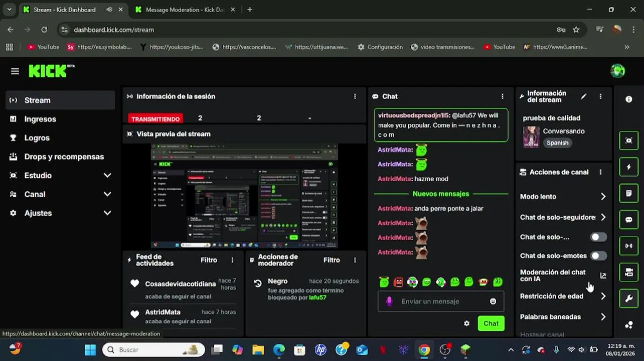Go to Drops y recompensas in sidebar
The image size is (644, 361).
pos(61,156)
